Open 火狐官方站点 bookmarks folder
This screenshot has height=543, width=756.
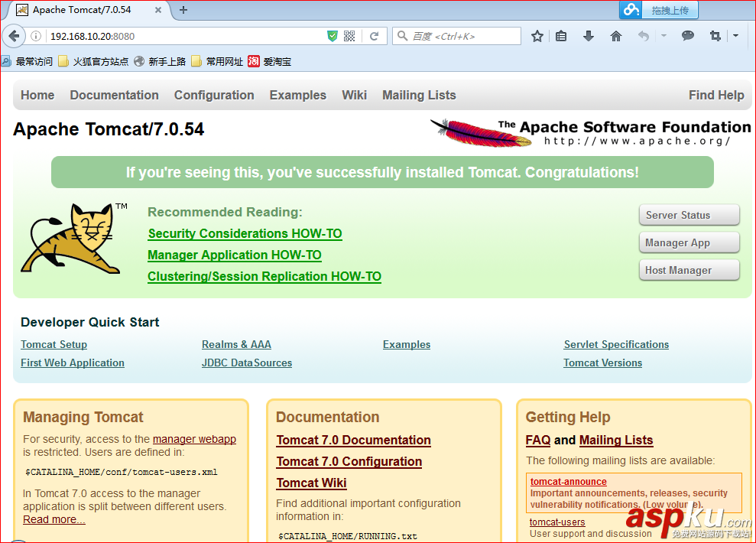point(93,61)
